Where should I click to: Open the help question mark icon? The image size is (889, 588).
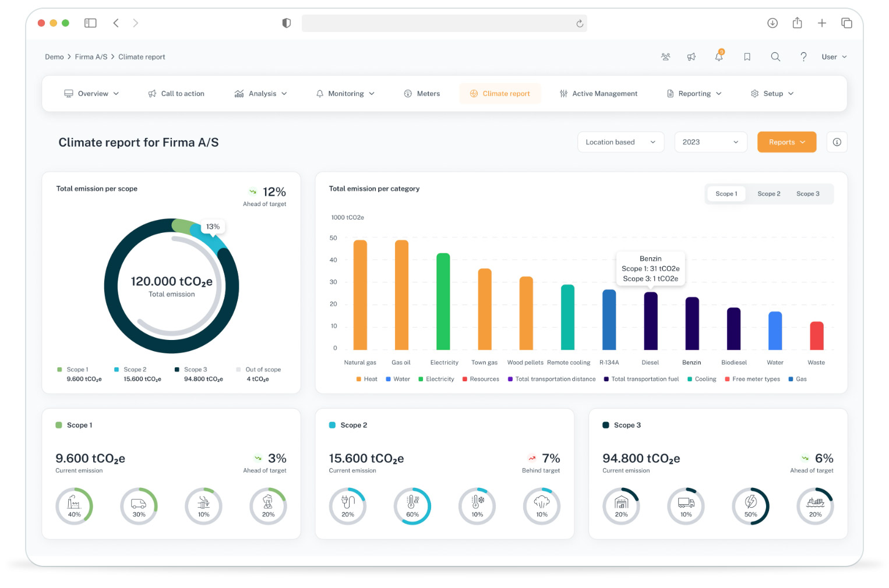(803, 56)
